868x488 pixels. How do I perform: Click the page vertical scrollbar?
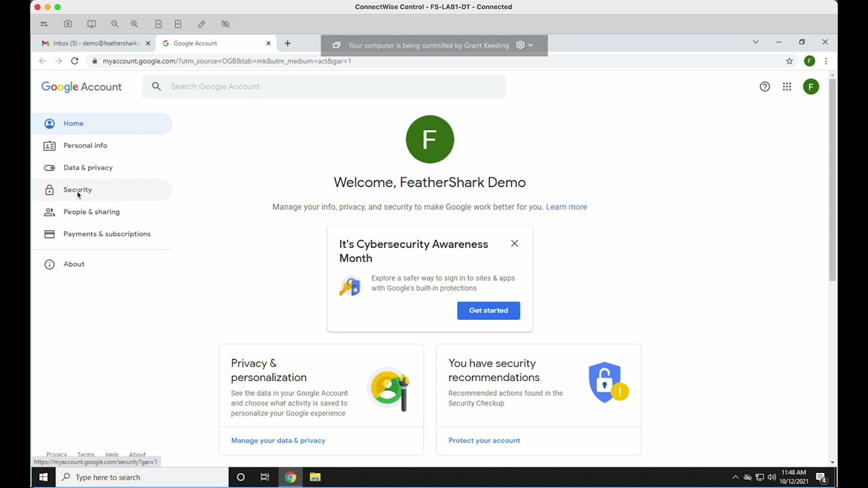click(x=832, y=180)
